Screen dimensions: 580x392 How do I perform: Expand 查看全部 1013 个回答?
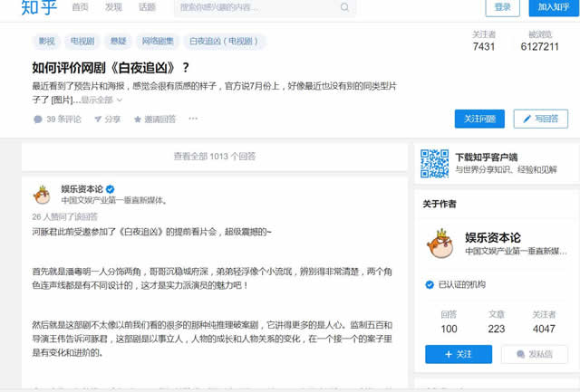click(215, 156)
